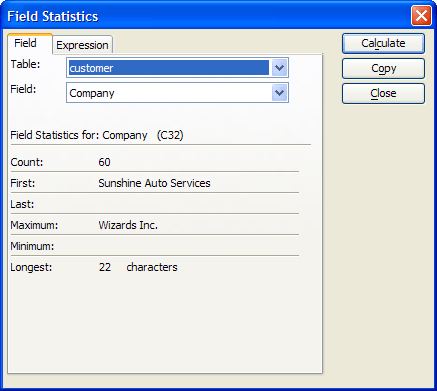437x391 pixels.
Task: Click the 'Maximum:' label
Action: point(34,225)
